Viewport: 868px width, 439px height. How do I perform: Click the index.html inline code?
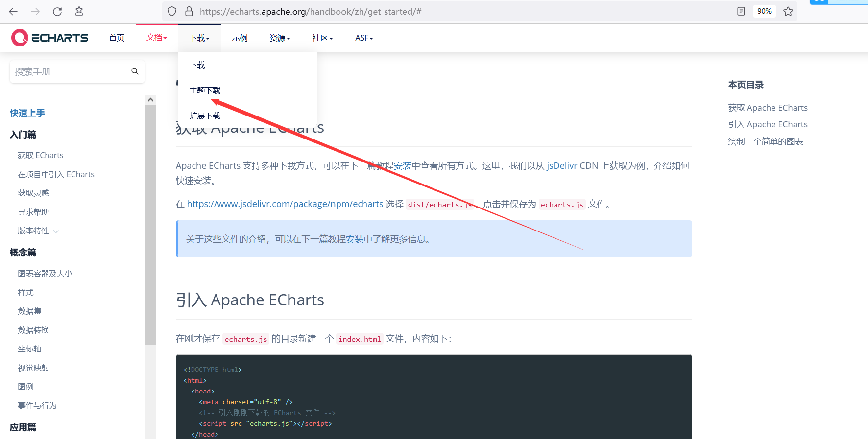click(x=360, y=339)
